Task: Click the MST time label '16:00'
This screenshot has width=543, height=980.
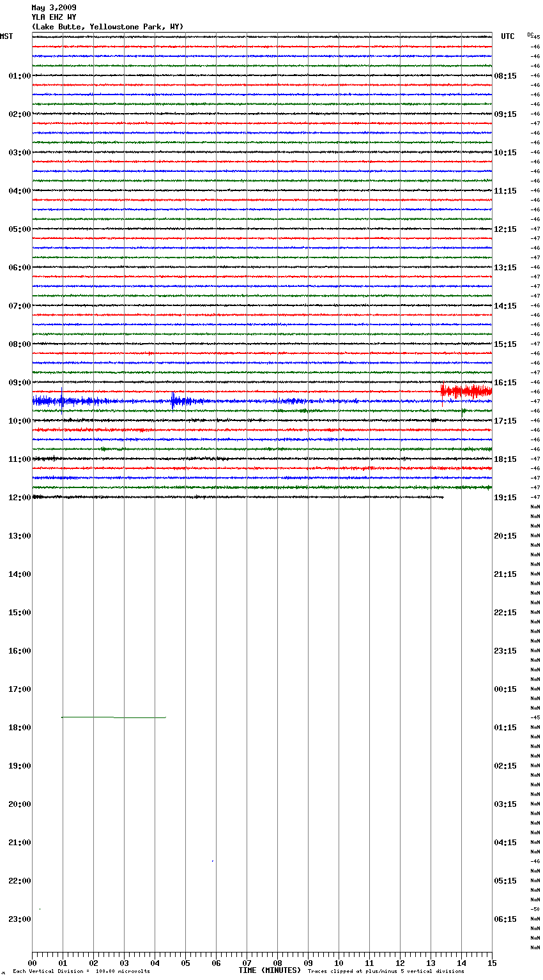Action: pyautogui.click(x=20, y=651)
